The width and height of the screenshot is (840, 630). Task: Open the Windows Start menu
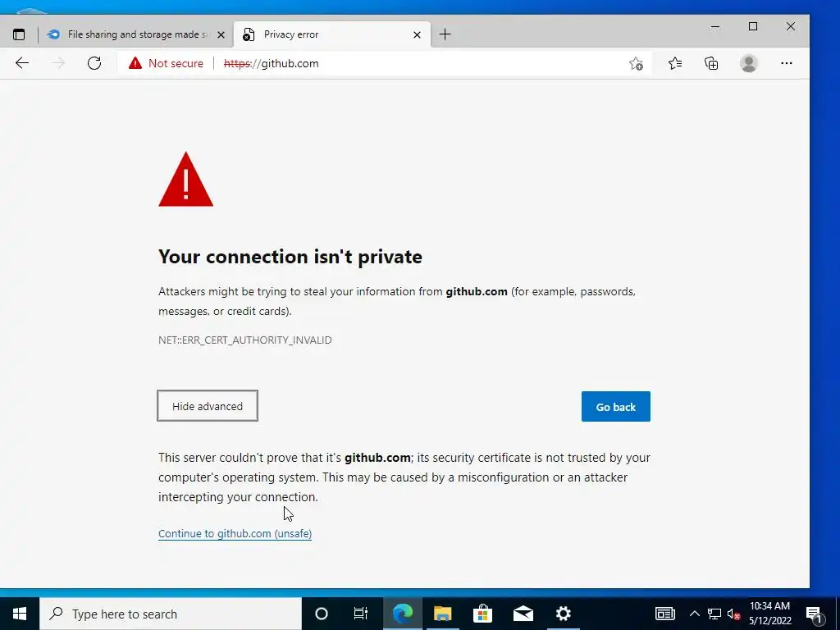coord(20,614)
